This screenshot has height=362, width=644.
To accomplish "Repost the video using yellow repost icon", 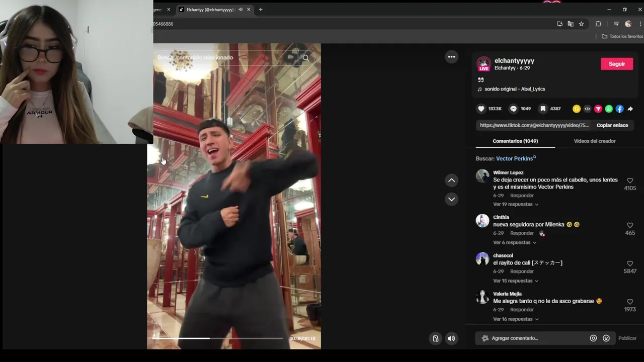I will click(577, 109).
